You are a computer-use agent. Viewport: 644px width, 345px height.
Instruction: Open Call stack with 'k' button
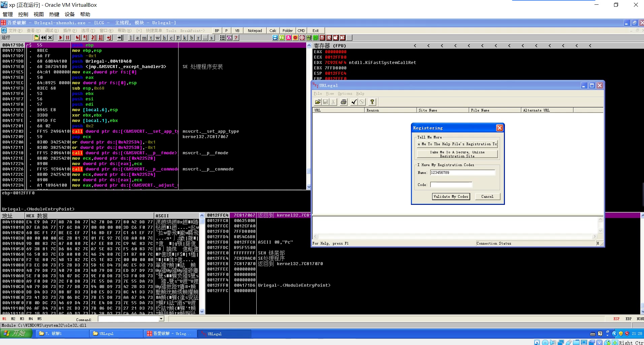pyautogui.click(x=185, y=38)
